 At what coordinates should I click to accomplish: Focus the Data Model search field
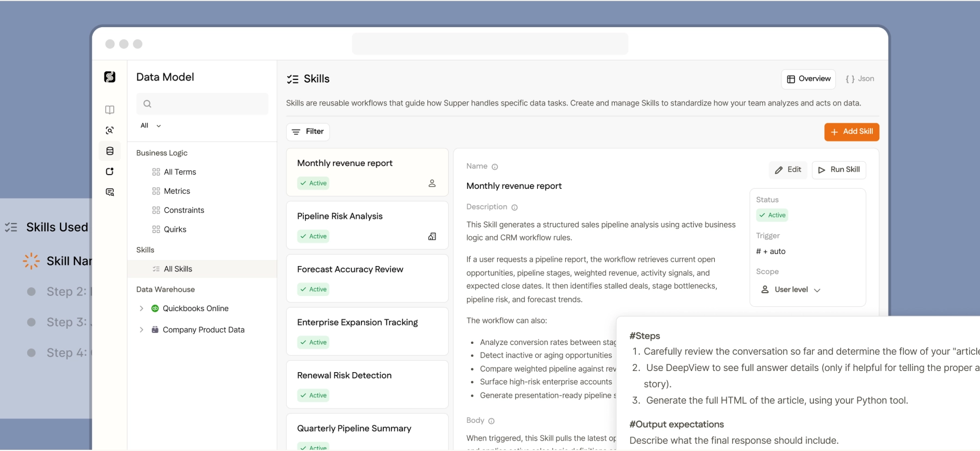pyautogui.click(x=202, y=104)
